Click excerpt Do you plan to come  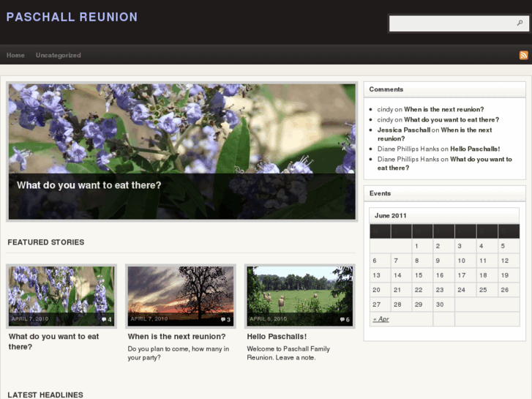pyautogui.click(x=179, y=353)
